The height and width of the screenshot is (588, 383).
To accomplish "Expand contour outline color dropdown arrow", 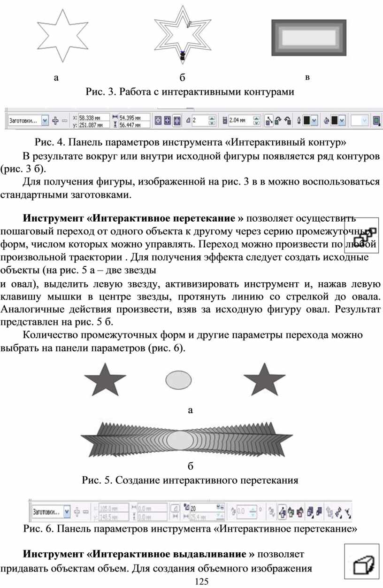I will pos(314,121).
